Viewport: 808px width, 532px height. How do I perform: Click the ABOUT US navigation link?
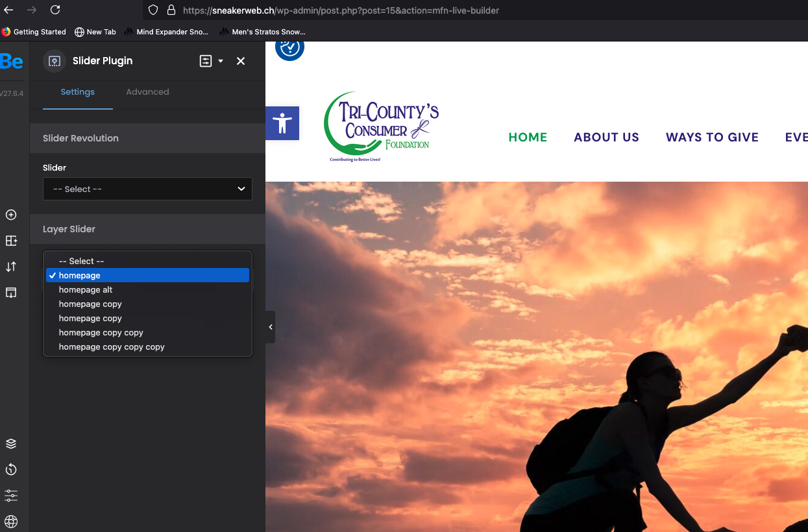tap(606, 138)
